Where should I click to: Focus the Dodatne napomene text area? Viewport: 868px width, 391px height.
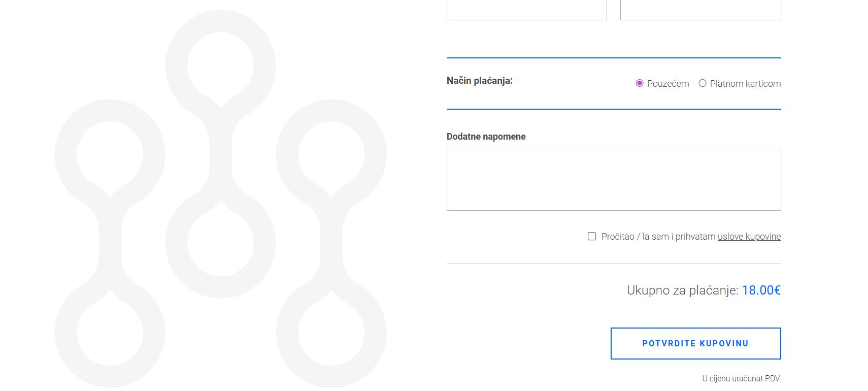tap(614, 179)
